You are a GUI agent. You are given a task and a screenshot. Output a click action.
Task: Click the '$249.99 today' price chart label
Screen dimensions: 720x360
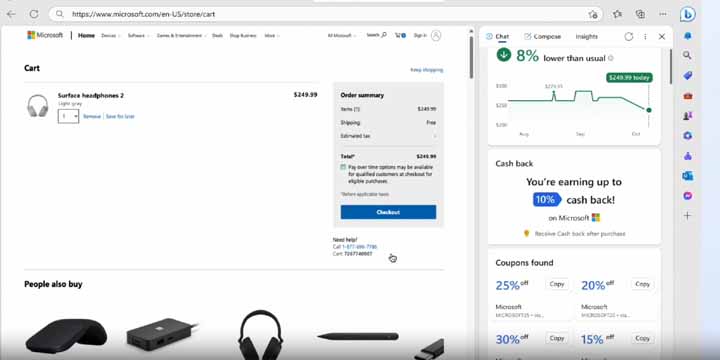629,78
